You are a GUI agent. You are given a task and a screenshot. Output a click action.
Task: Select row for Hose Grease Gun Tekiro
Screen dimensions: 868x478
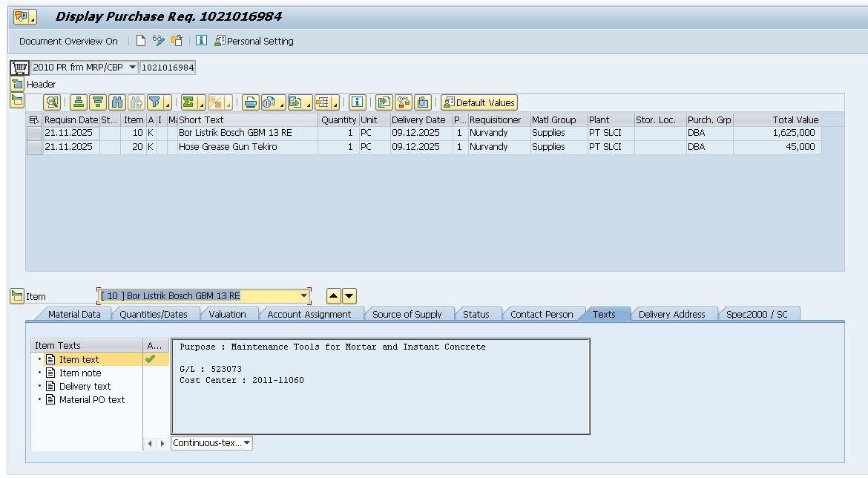click(34, 147)
